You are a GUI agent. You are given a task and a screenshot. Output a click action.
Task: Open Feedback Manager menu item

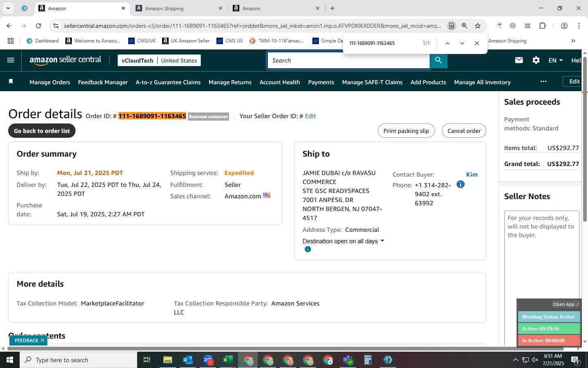click(103, 82)
